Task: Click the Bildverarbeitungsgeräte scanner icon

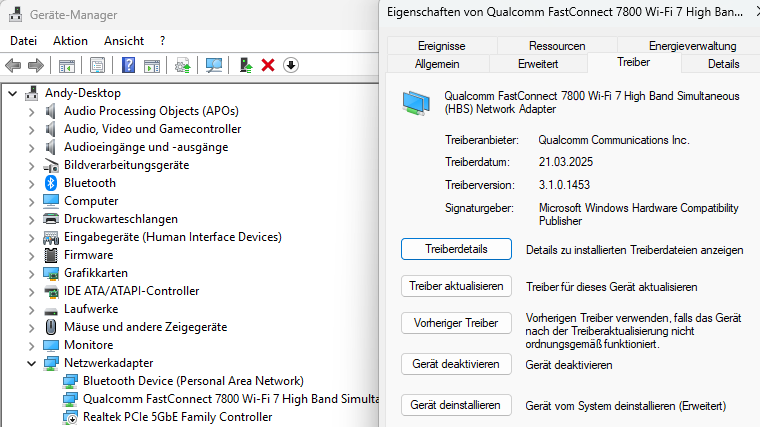Action: tap(51, 165)
